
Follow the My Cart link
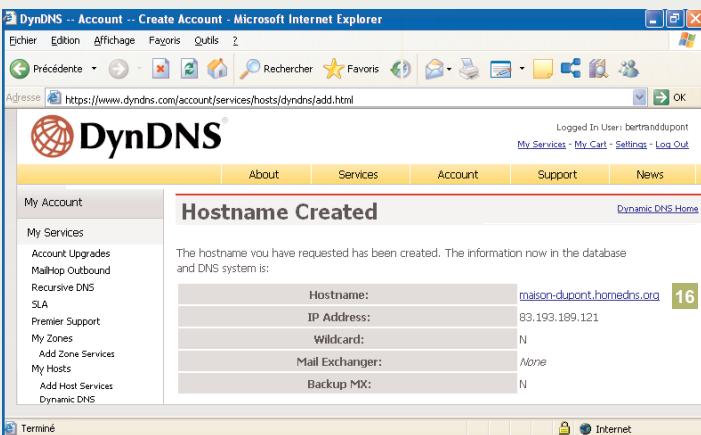pos(590,144)
